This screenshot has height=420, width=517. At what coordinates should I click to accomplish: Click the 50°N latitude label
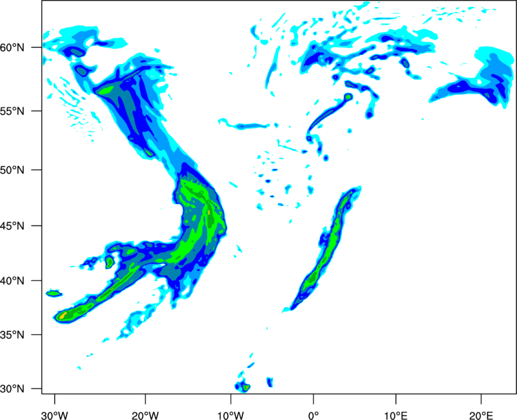click(12, 170)
